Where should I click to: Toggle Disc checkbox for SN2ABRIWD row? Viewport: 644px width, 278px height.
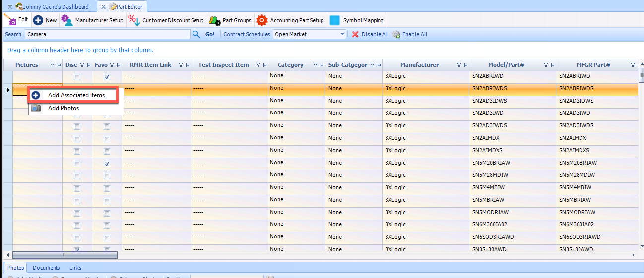click(x=77, y=77)
